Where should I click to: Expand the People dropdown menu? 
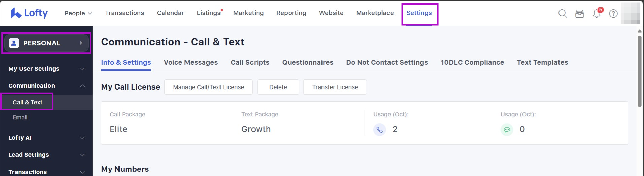pyautogui.click(x=78, y=13)
